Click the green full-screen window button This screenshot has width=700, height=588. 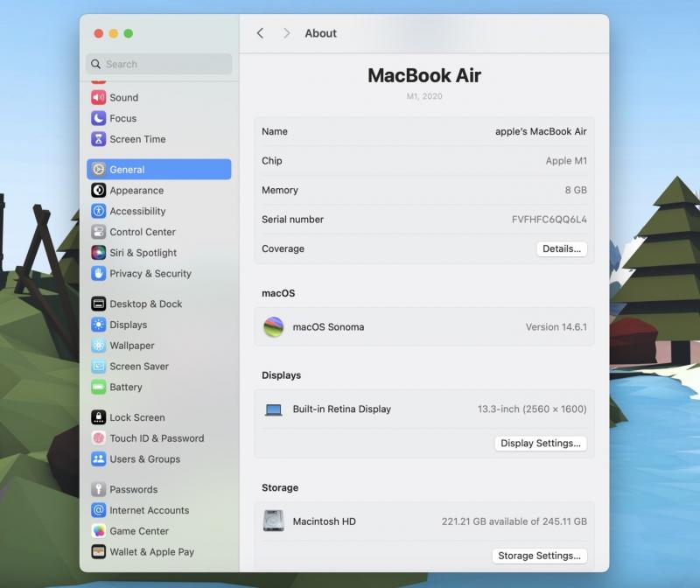point(128,33)
